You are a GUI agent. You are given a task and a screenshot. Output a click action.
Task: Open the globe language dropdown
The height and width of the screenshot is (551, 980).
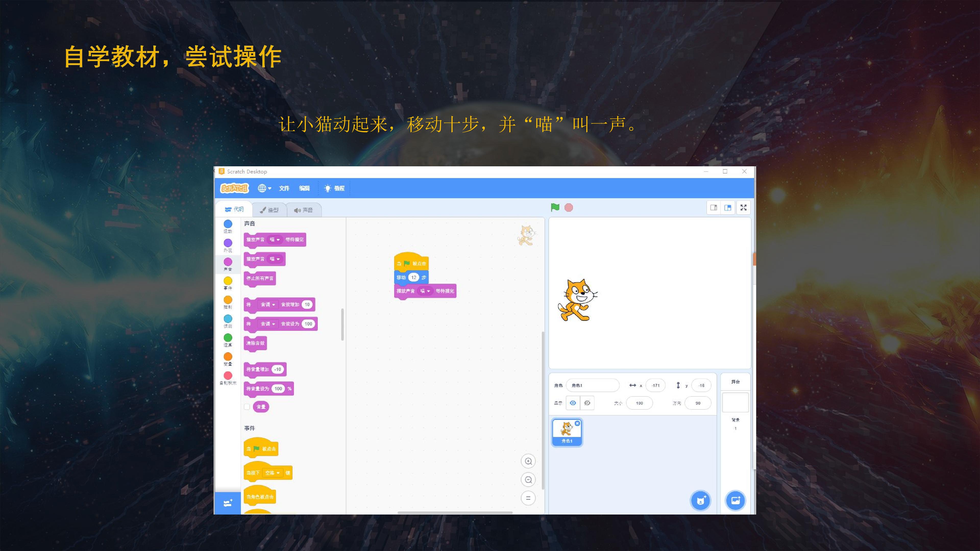coord(264,188)
